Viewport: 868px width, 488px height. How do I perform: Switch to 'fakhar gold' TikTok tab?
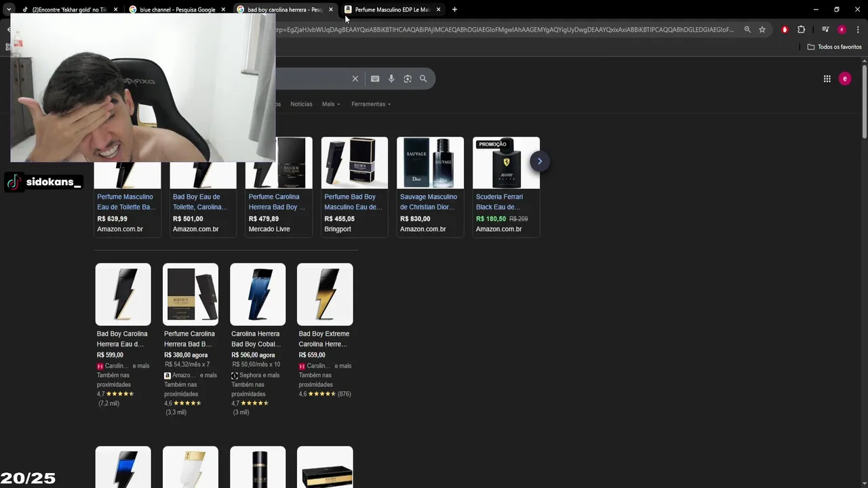coord(70,9)
